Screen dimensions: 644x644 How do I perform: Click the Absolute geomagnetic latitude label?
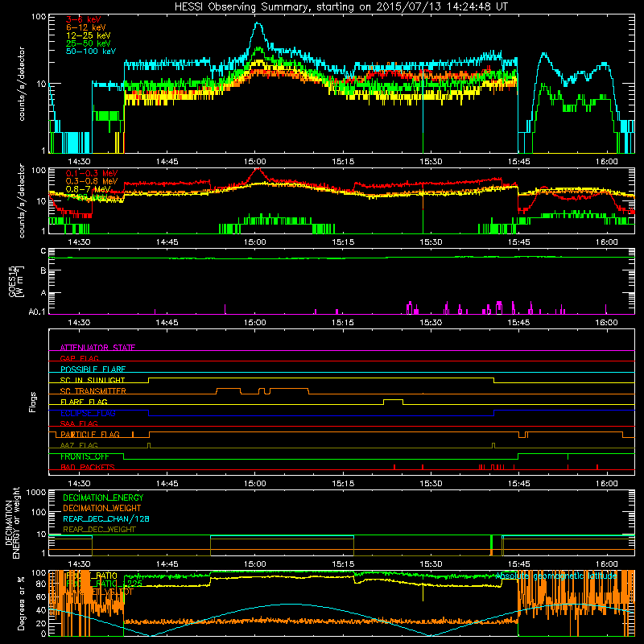point(556,576)
